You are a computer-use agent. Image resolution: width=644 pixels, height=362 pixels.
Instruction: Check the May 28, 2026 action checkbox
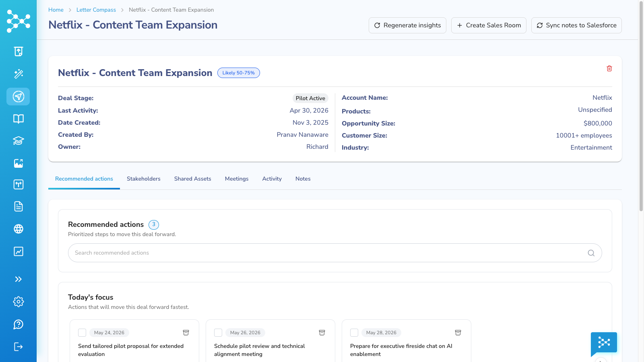[354, 333]
